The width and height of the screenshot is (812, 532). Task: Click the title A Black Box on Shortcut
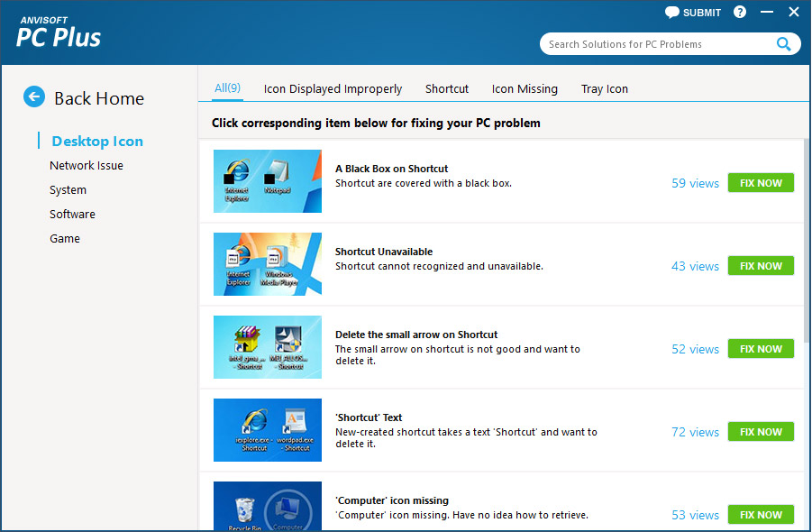(x=391, y=169)
